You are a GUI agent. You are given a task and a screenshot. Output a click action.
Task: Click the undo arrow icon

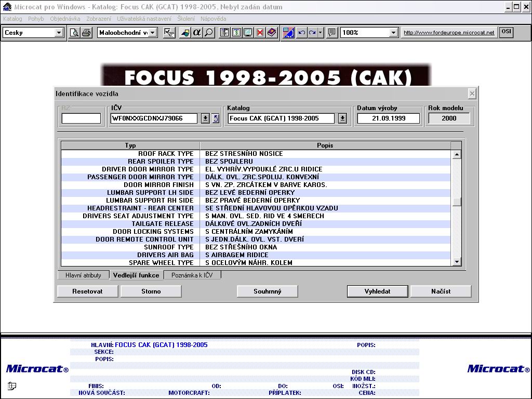[x=301, y=33]
